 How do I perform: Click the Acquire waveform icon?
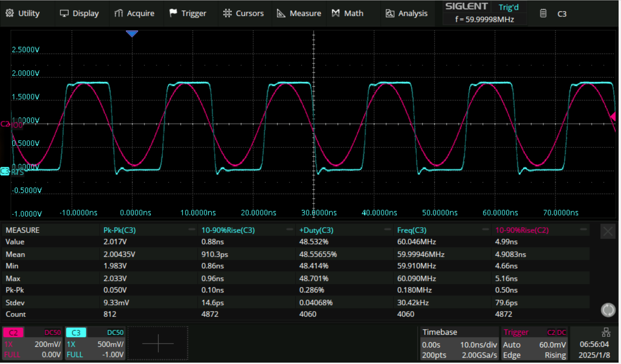(118, 13)
